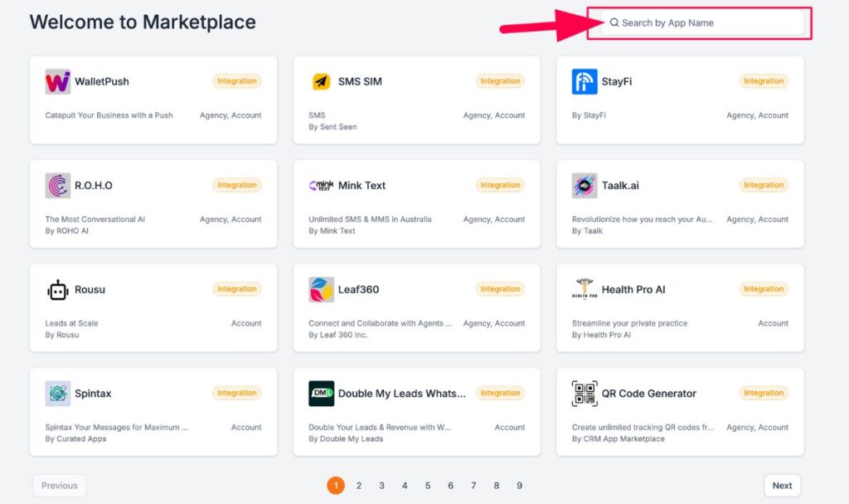Open the Health Pro AI title

[633, 289]
